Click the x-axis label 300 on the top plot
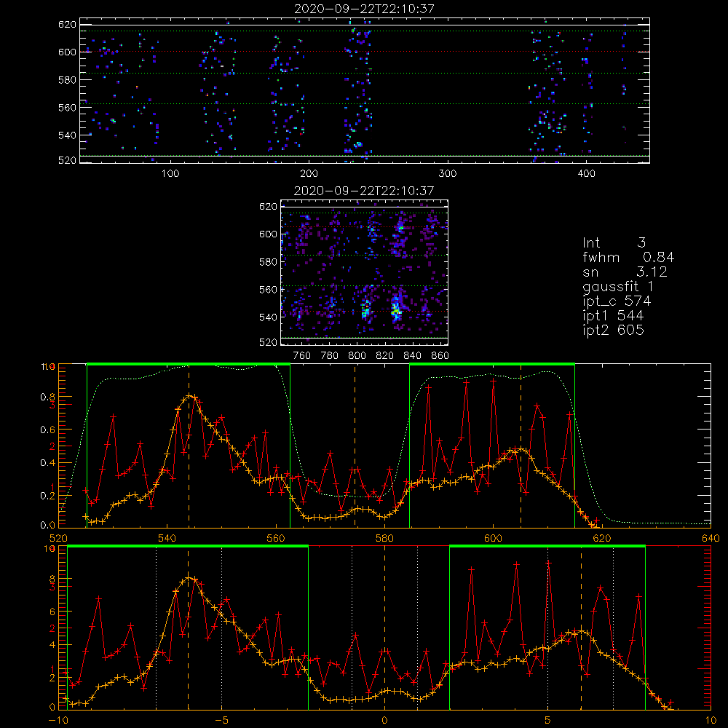Screen dimensions: 728x728 (x=448, y=174)
